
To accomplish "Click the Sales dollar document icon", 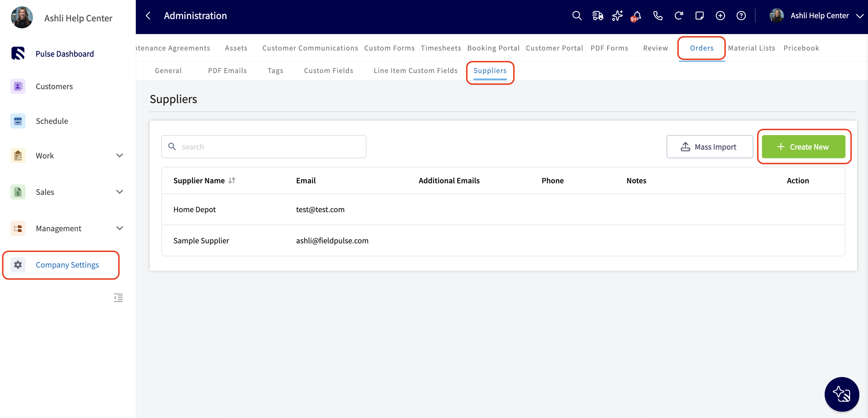I will coord(18,192).
